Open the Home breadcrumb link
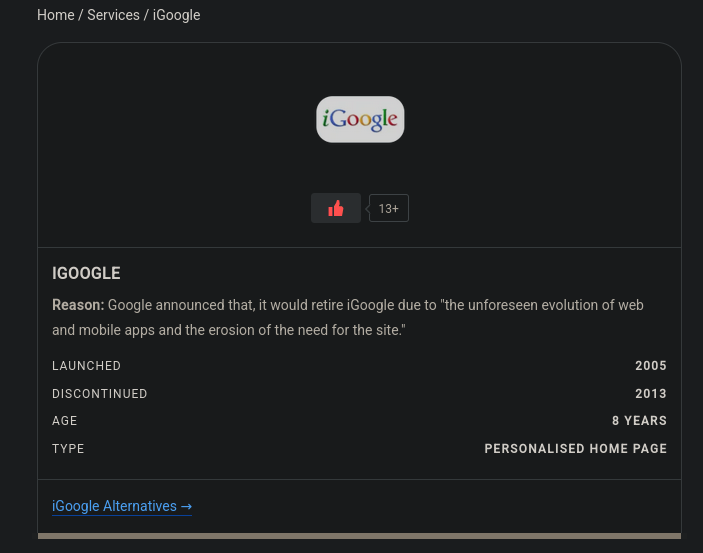Image resolution: width=703 pixels, height=553 pixels. pyautogui.click(x=55, y=15)
